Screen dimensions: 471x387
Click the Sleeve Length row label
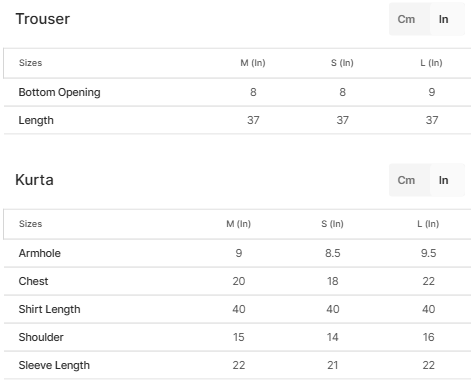click(x=54, y=365)
